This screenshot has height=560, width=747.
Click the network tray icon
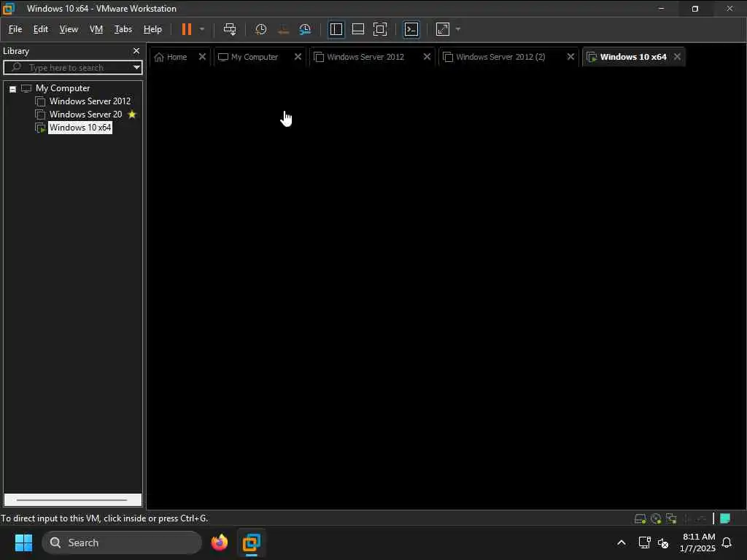point(644,542)
